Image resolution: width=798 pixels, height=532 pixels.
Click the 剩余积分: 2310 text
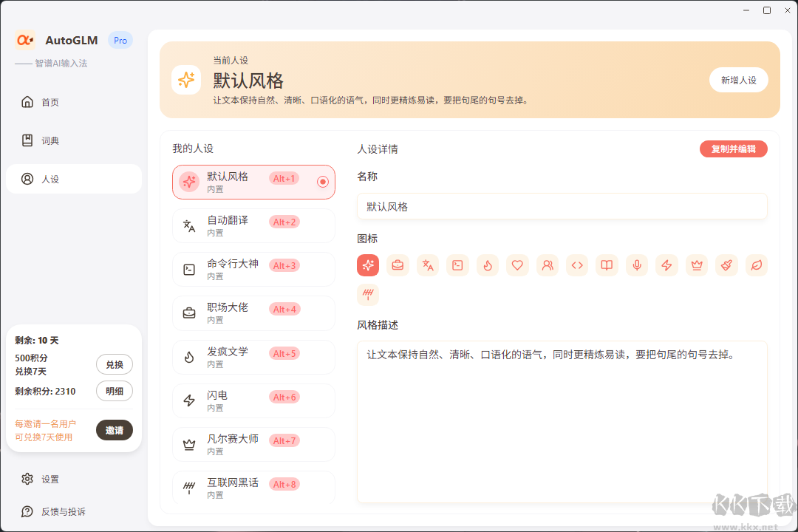coord(45,392)
